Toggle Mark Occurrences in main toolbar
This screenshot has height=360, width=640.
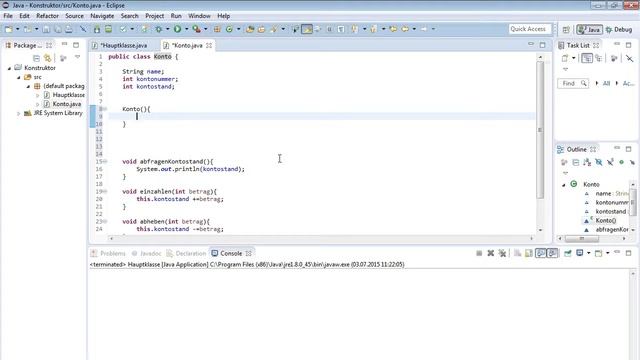tap(307, 29)
